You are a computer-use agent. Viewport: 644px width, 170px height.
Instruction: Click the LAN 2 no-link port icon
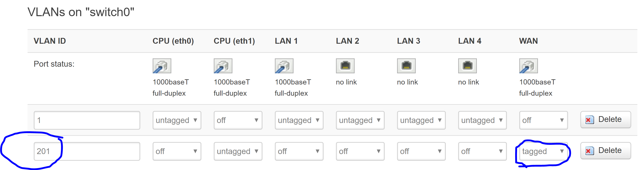click(x=345, y=66)
